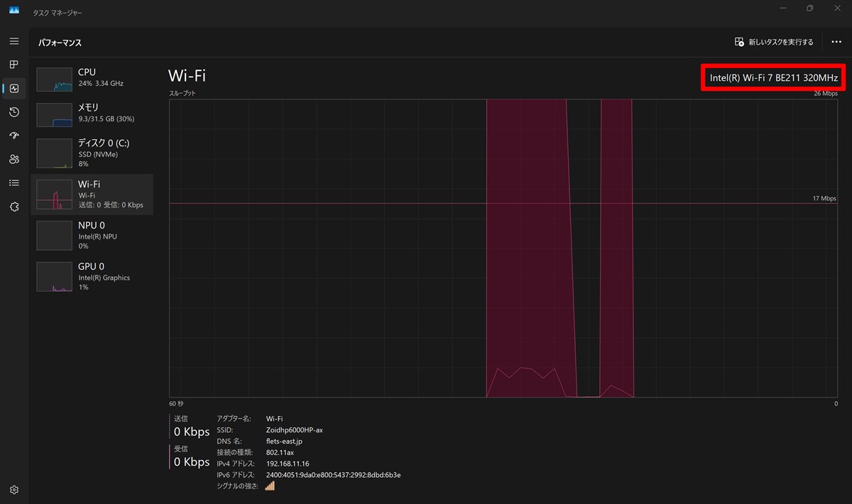
Task: Open the Processes page icon
Action: point(14,65)
